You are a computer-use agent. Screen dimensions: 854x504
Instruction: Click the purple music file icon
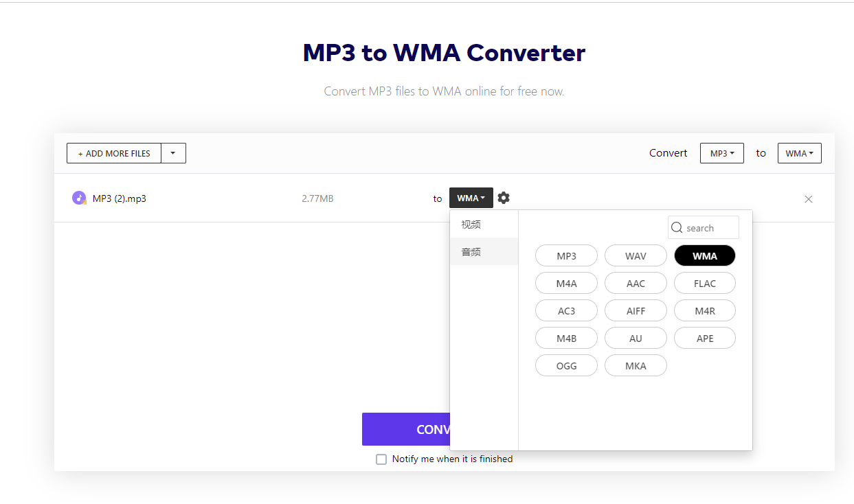[79, 198]
